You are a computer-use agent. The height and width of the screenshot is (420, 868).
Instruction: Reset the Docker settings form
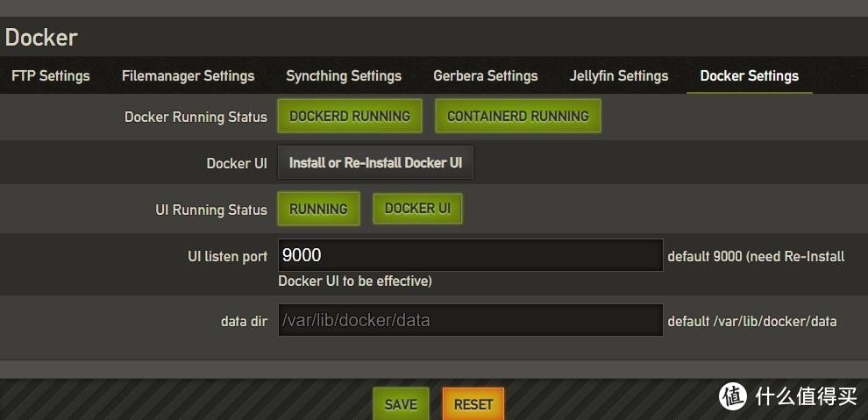pyautogui.click(x=473, y=404)
